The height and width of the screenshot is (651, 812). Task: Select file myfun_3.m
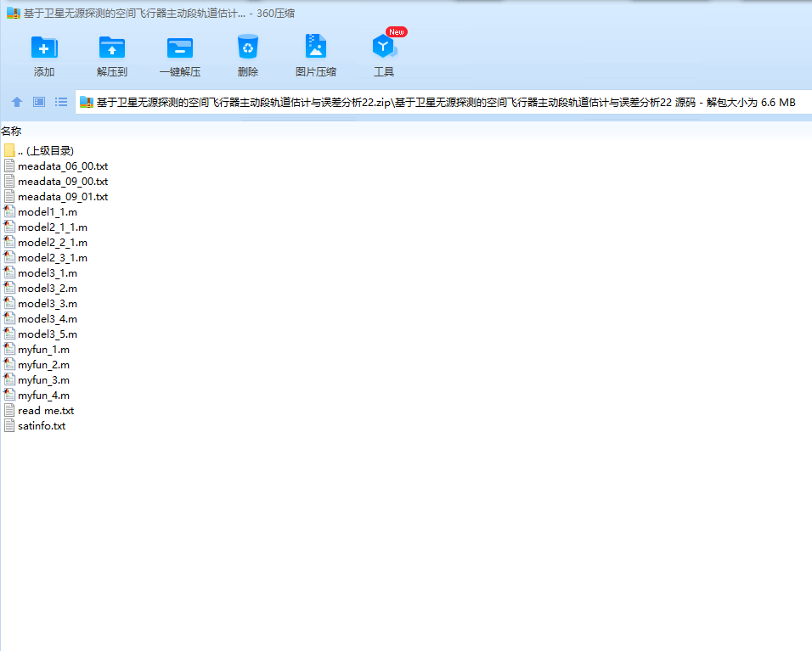coord(37,380)
